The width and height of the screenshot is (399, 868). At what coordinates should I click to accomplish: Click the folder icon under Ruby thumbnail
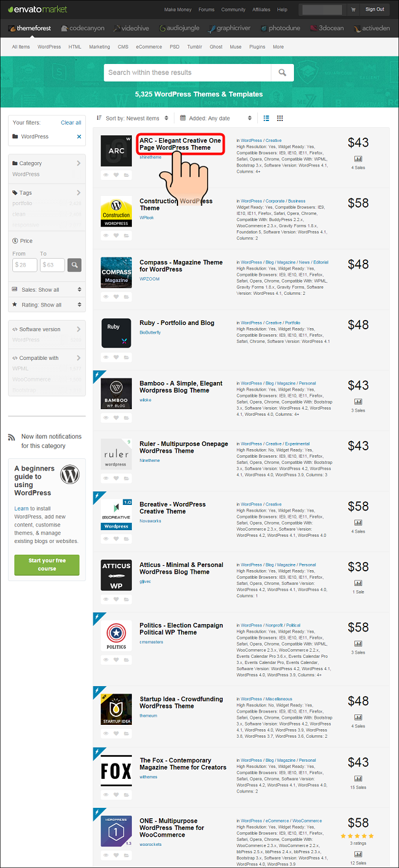pyautogui.click(x=126, y=357)
